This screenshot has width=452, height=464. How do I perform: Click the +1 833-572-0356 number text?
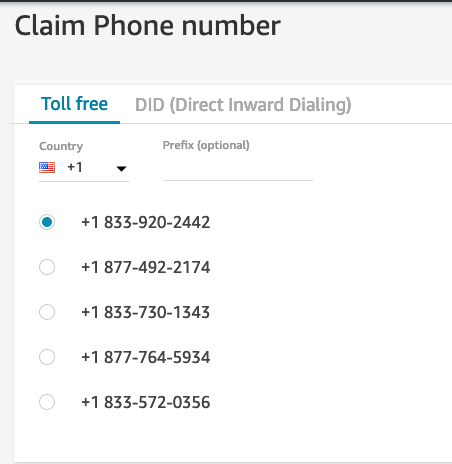pos(146,402)
